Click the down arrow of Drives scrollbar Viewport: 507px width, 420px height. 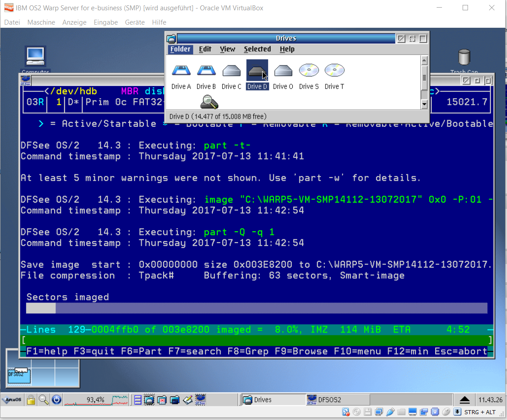point(424,104)
